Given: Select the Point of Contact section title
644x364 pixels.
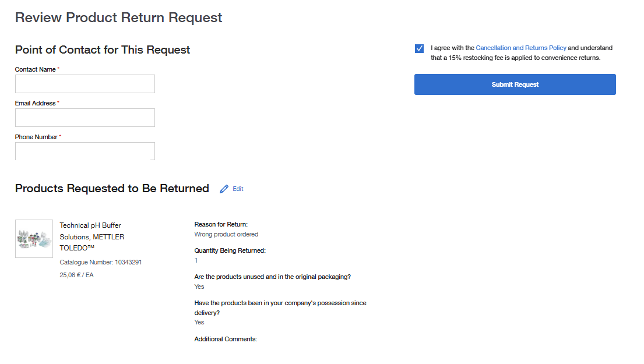Looking at the screenshot, I should pos(102,50).
